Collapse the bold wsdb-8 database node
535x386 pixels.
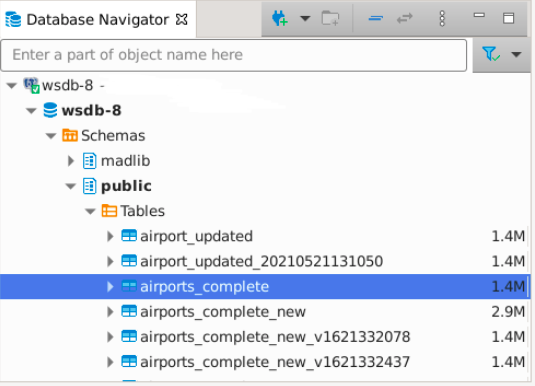click(31, 111)
